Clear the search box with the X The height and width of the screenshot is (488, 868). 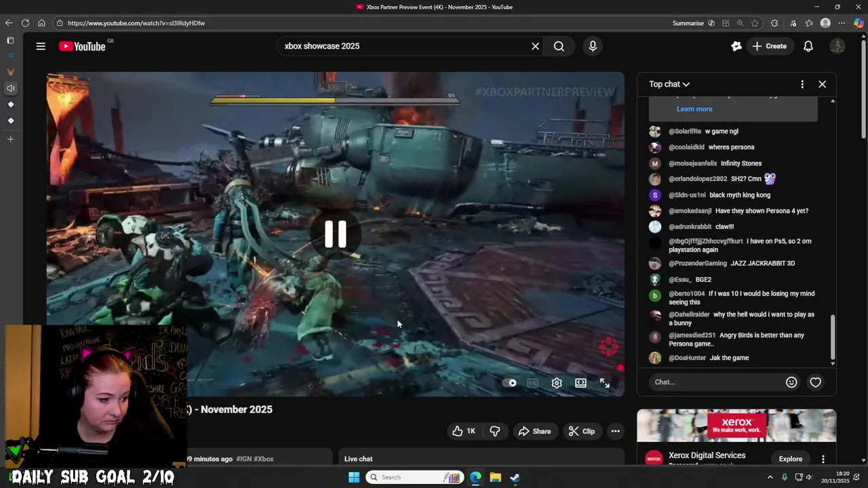(535, 46)
